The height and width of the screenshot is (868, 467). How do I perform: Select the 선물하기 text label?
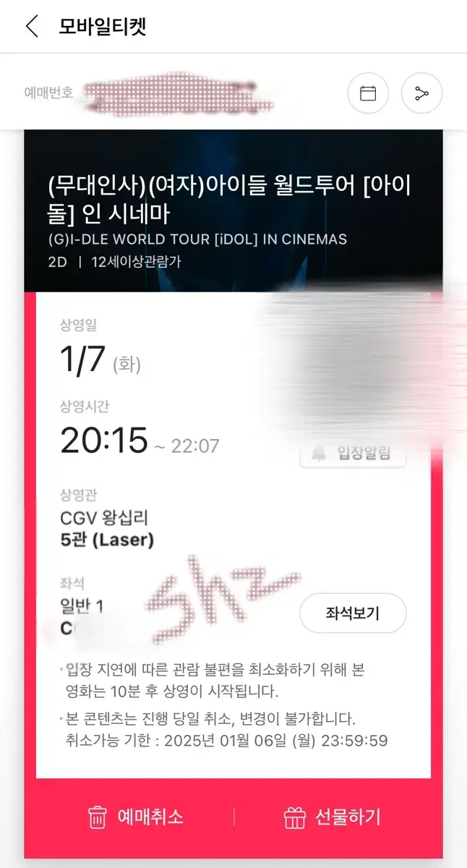348,817
